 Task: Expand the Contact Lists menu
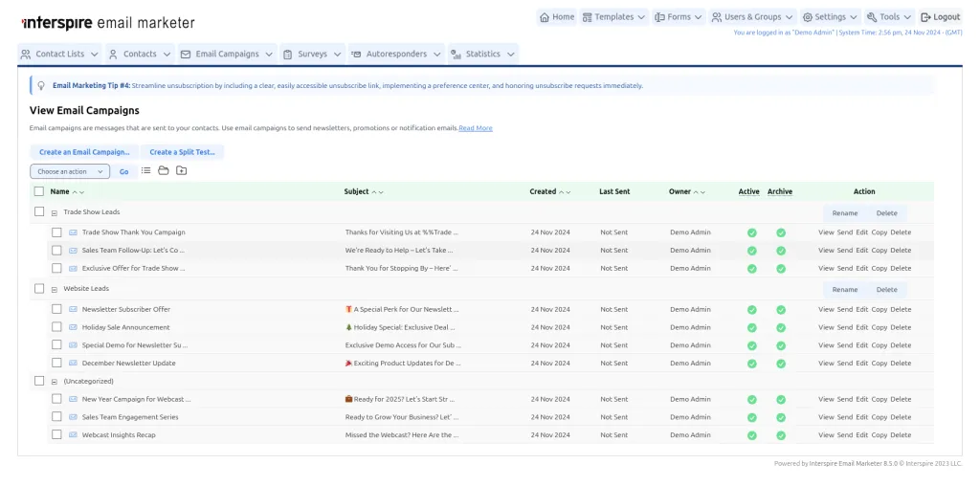[x=59, y=54]
